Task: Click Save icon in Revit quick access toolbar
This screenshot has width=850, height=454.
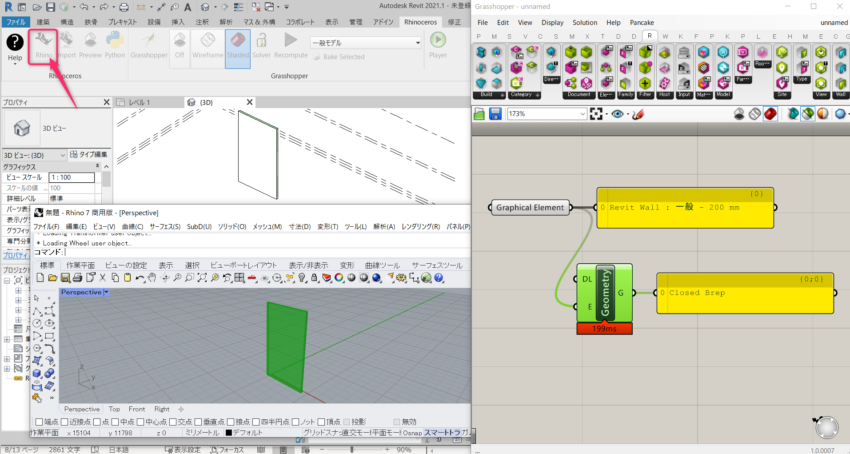Action: 50,7
